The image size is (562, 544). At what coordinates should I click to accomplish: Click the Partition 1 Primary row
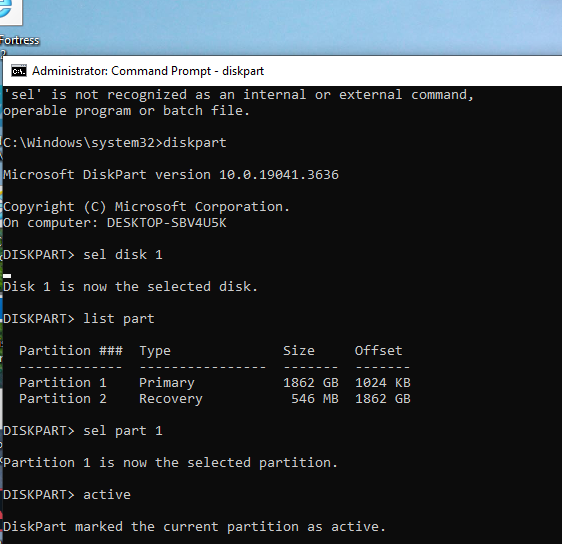(215, 383)
